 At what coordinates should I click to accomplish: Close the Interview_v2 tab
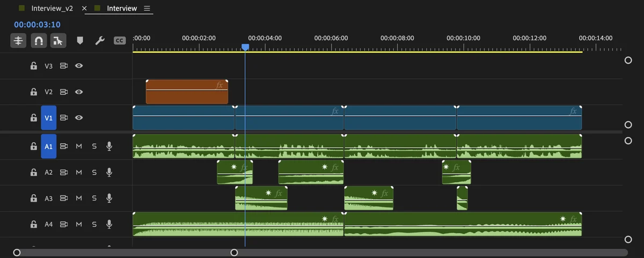[x=84, y=9]
